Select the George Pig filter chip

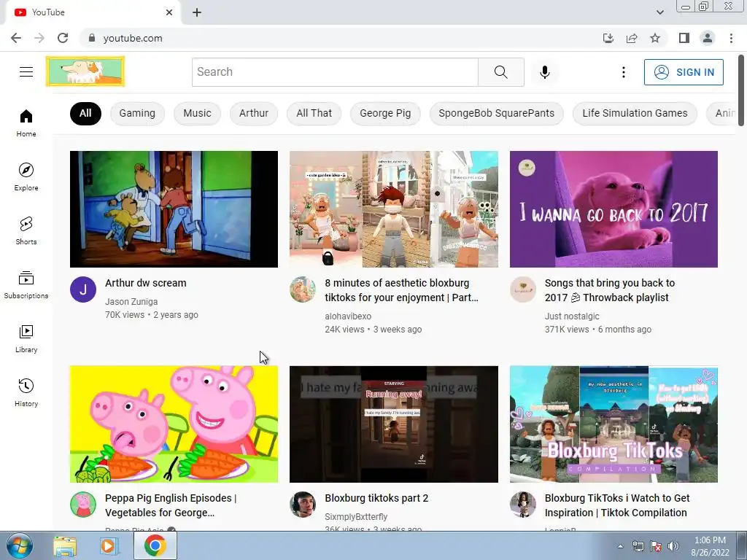pos(385,113)
